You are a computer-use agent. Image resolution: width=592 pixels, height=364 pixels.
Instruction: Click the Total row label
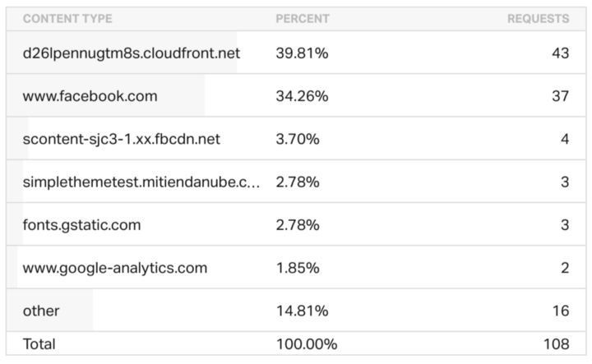[39, 344]
